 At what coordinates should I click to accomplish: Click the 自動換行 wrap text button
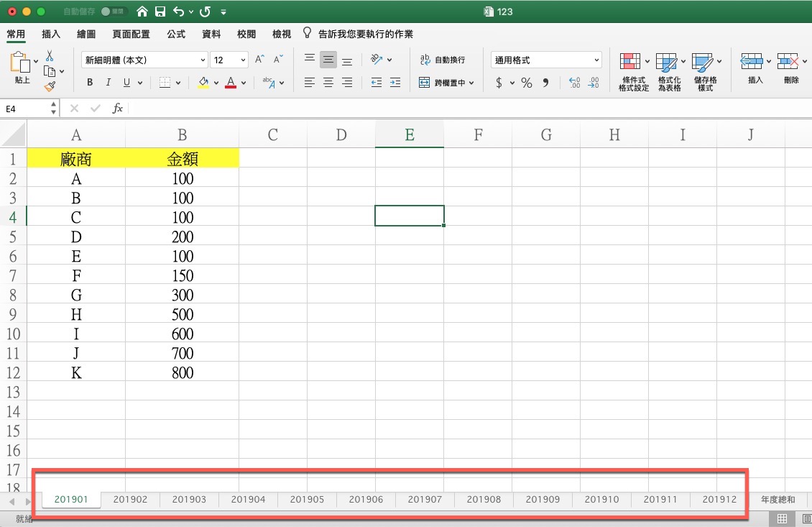443,60
